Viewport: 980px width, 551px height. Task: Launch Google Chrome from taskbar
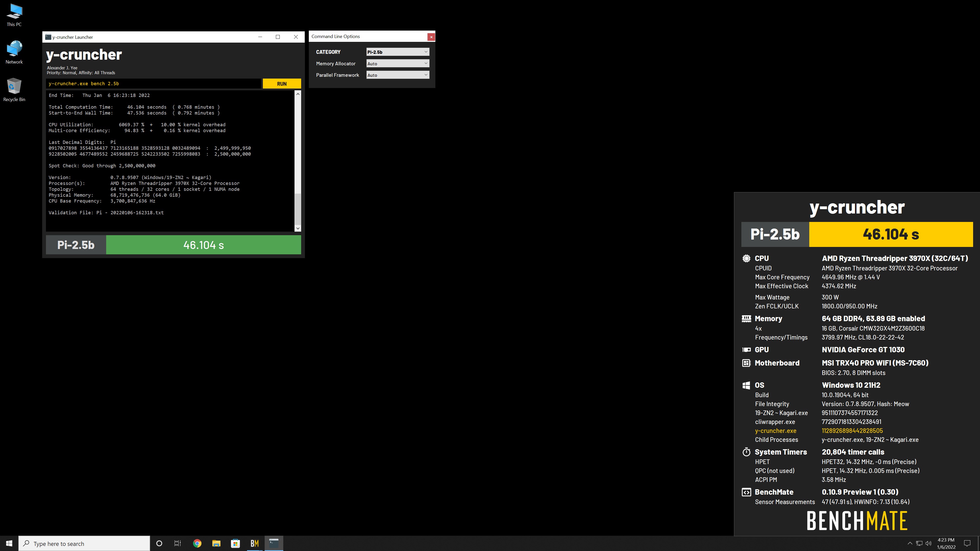197,543
